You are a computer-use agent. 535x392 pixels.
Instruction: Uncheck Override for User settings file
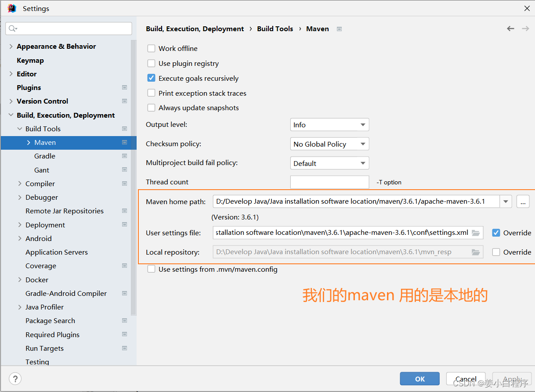(x=496, y=233)
